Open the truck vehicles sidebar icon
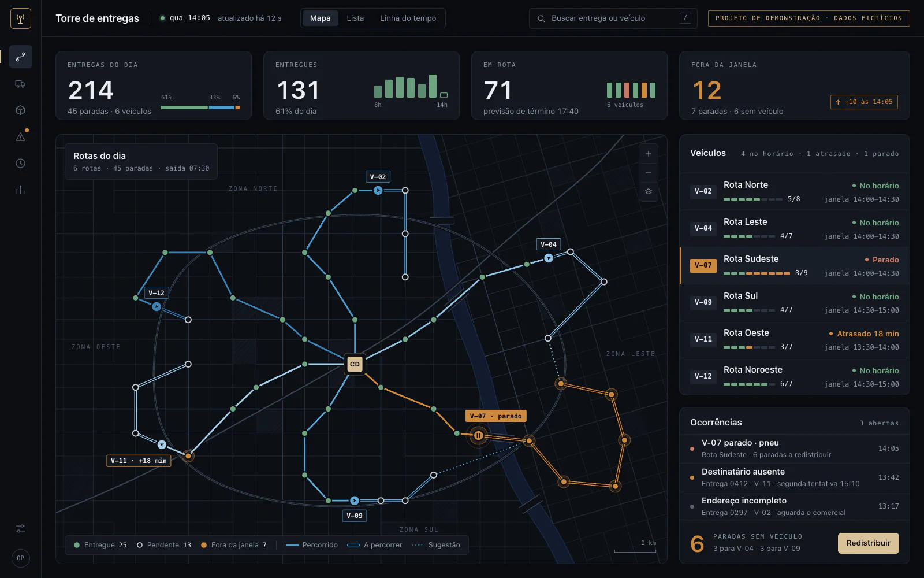 (20, 84)
